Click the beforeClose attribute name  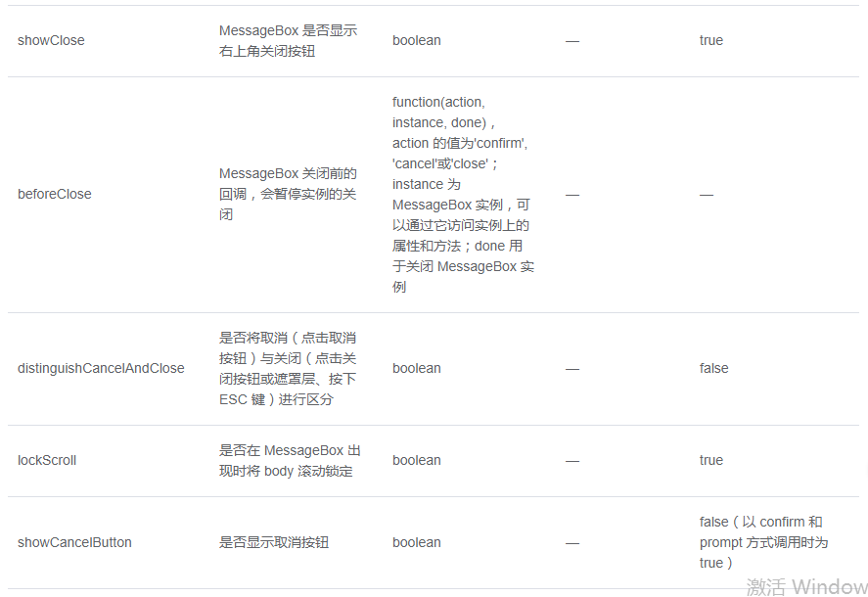pos(55,194)
